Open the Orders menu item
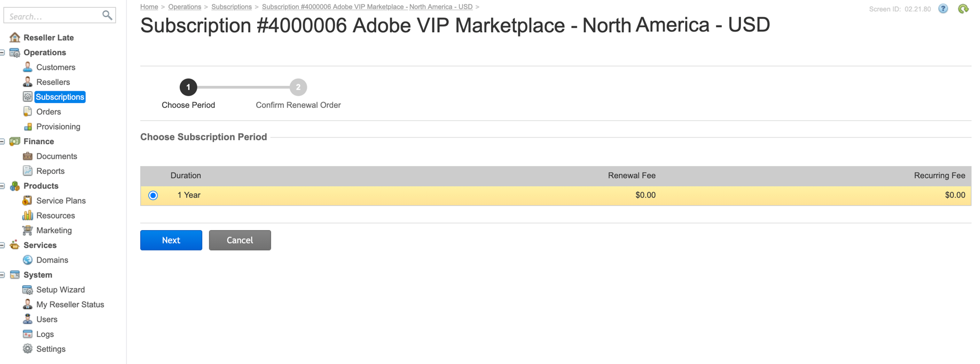This screenshot has height=364, width=980. coord(48,112)
